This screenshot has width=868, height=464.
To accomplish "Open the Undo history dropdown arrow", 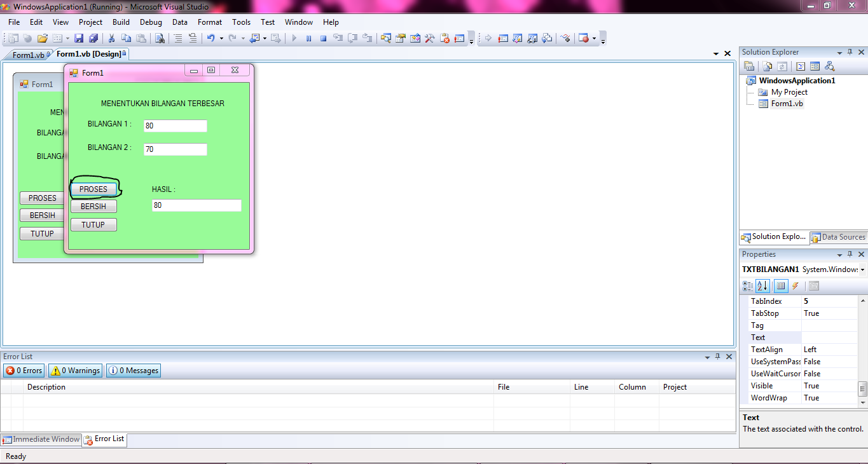I will [221, 38].
